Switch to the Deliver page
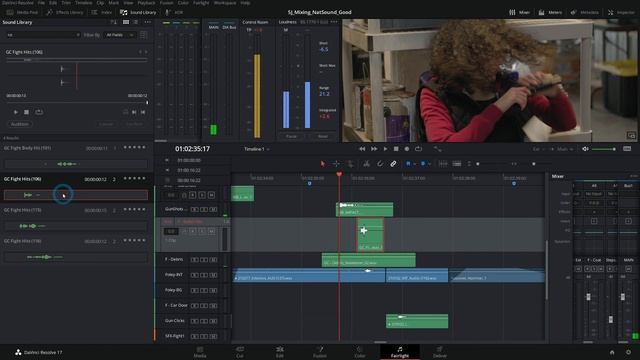Screen dimensions: 640x360 440,352
